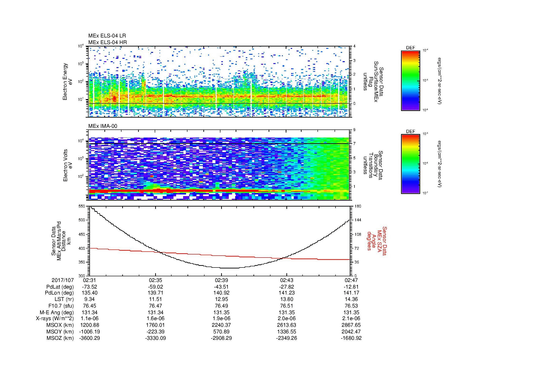Click the SZA axis tick '72'
This screenshot has height=392, width=555.
pyautogui.click(x=357, y=248)
